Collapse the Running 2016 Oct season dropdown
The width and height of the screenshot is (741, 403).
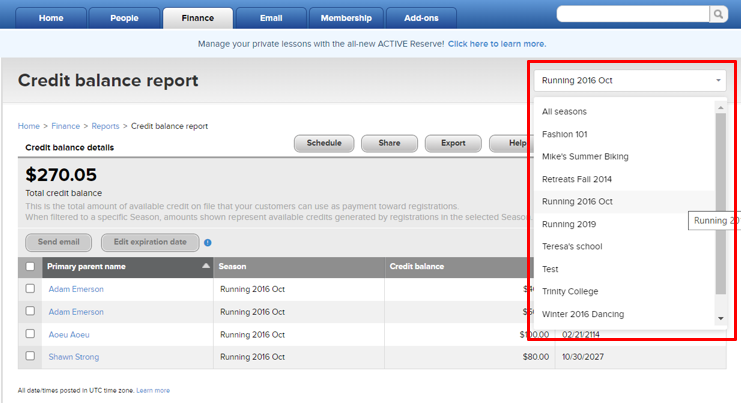click(717, 81)
